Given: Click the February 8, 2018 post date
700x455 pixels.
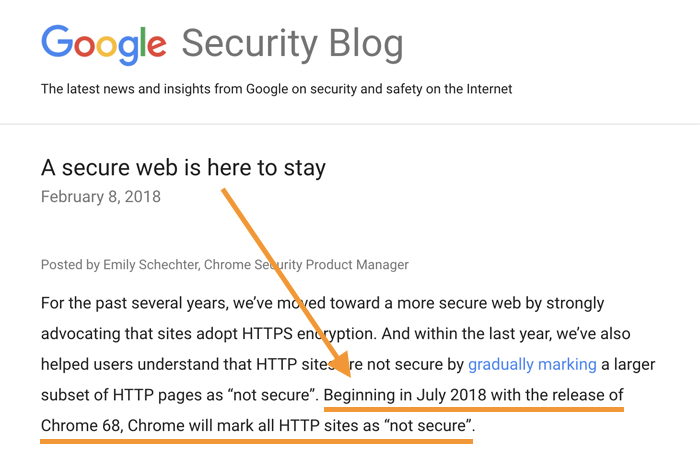Looking at the screenshot, I should [x=101, y=197].
